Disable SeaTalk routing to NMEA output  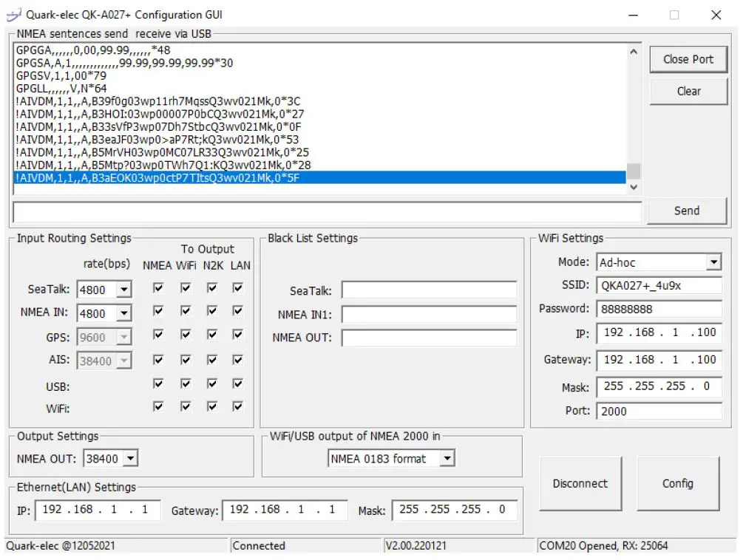click(x=157, y=288)
